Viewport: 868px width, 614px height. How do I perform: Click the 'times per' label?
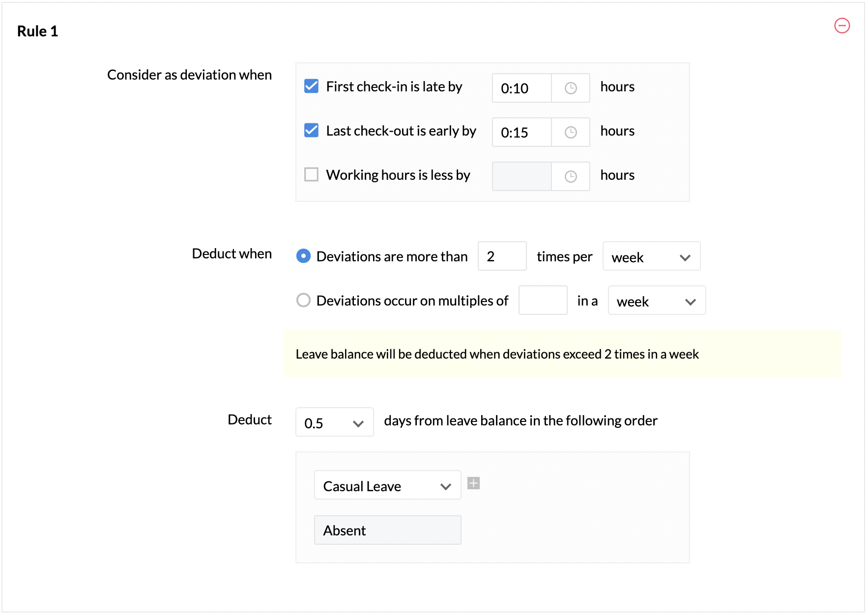(564, 256)
